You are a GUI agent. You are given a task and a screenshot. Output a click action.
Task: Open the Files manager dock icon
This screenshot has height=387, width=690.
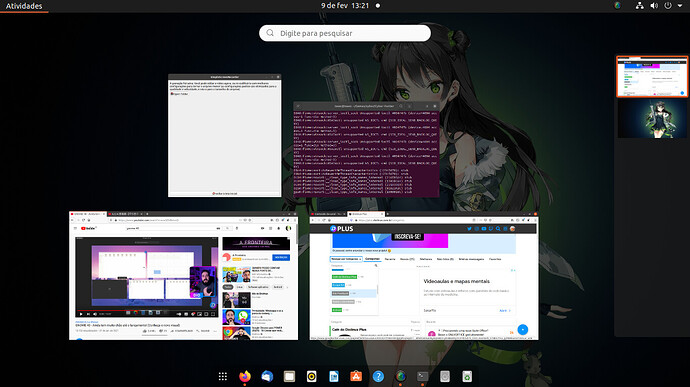click(x=289, y=376)
